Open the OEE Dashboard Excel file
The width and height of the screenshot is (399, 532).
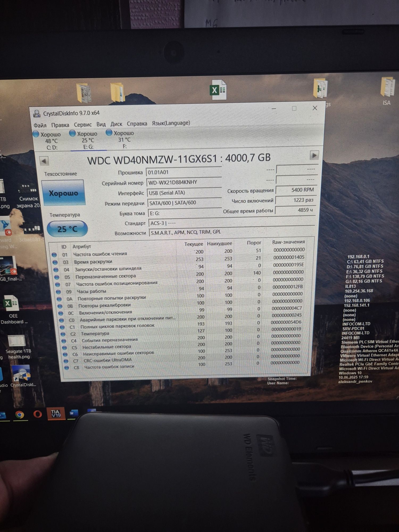pyautogui.click(x=13, y=310)
